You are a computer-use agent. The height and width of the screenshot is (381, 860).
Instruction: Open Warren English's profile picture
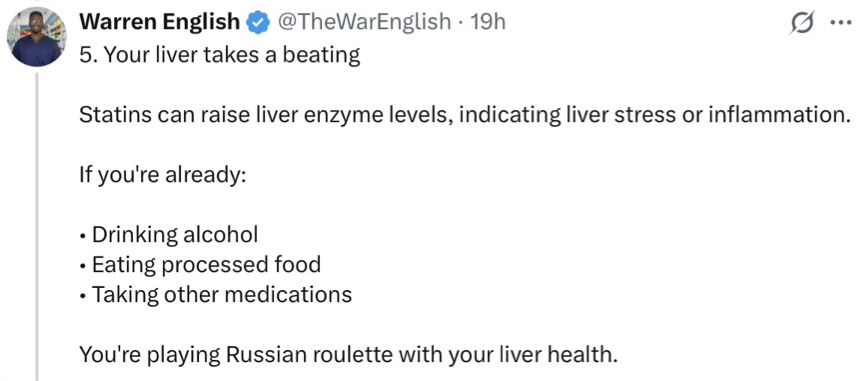(37, 37)
